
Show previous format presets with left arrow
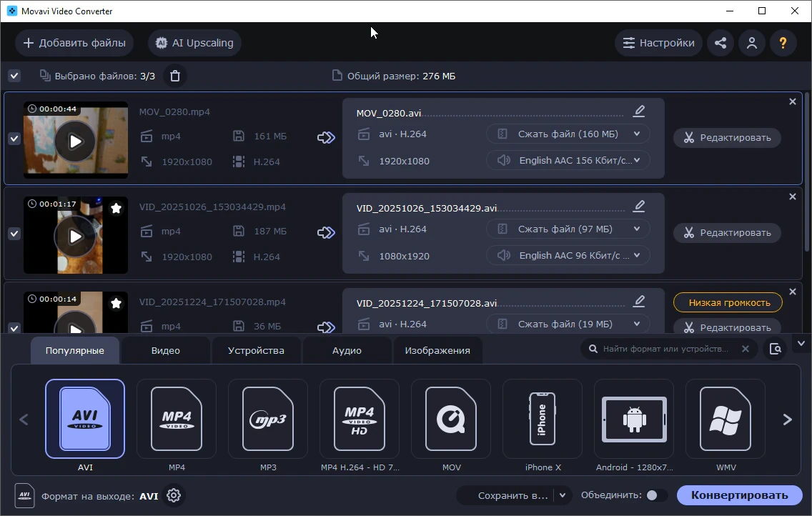(24, 420)
